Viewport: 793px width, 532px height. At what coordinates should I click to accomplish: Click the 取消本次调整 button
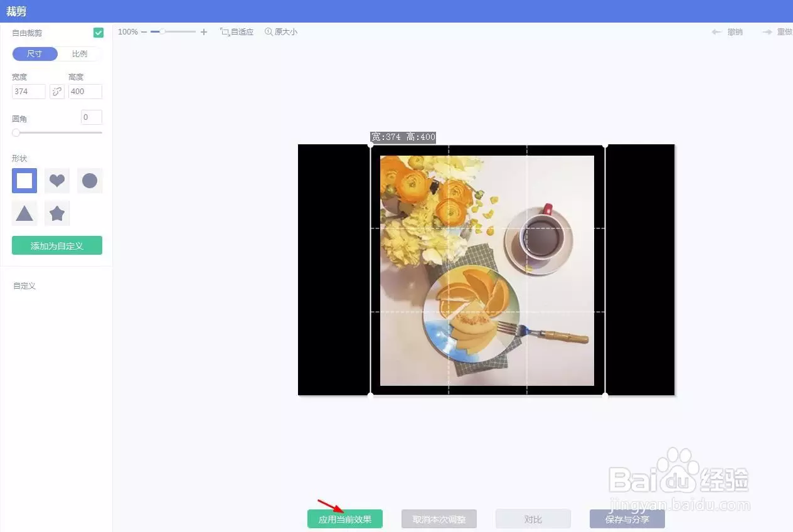tap(439, 519)
